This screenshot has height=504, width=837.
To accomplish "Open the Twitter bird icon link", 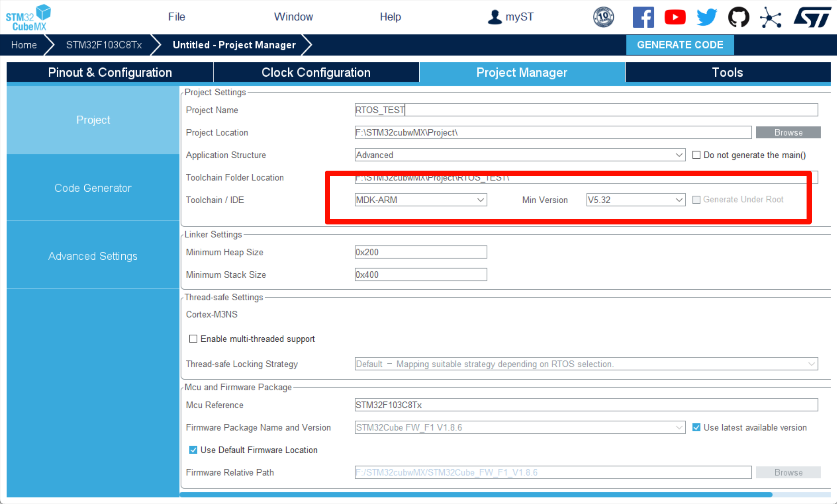I will tap(707, 17).
